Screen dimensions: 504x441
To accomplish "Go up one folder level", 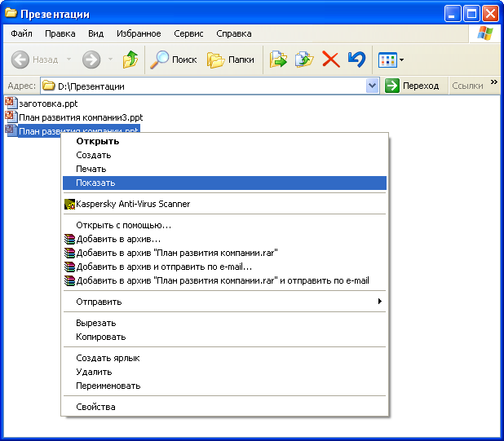I will [x=130, y=60].
